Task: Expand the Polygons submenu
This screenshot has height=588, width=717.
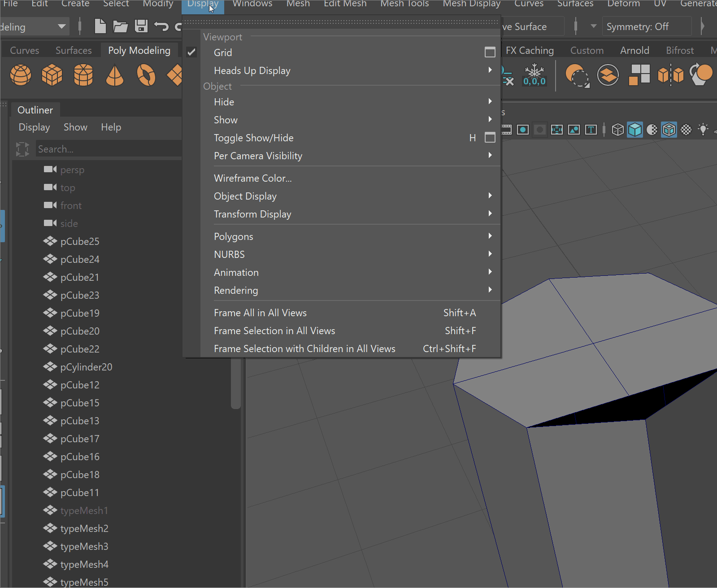Action: point(234,236)
